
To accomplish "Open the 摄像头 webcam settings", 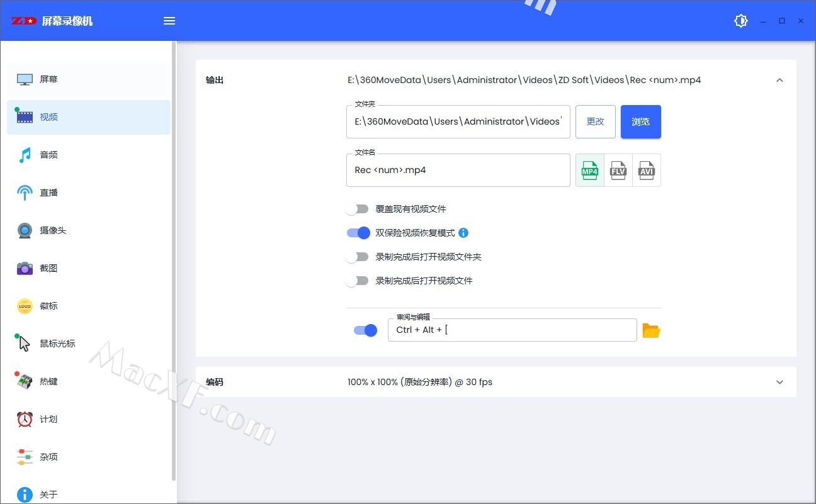I will click(53, 230).
